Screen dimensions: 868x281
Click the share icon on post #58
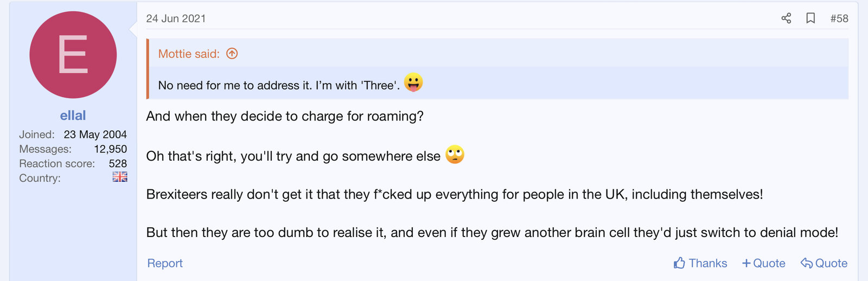786,18
